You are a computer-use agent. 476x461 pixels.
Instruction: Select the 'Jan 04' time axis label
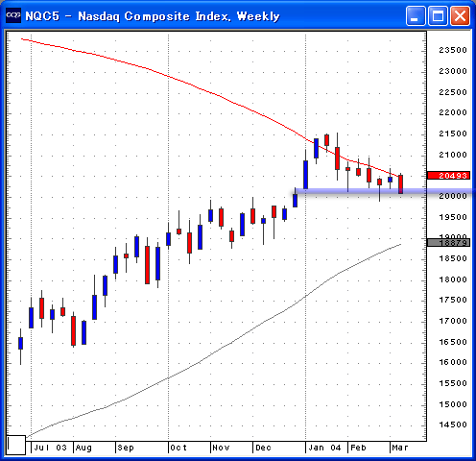pos(324,448)
